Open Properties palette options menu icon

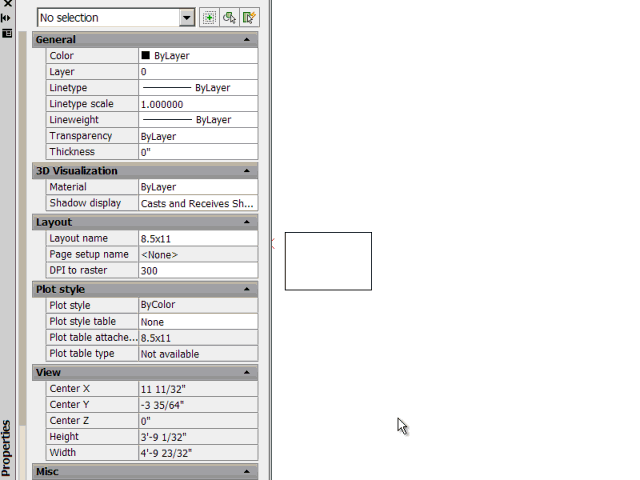pos(7,33)
